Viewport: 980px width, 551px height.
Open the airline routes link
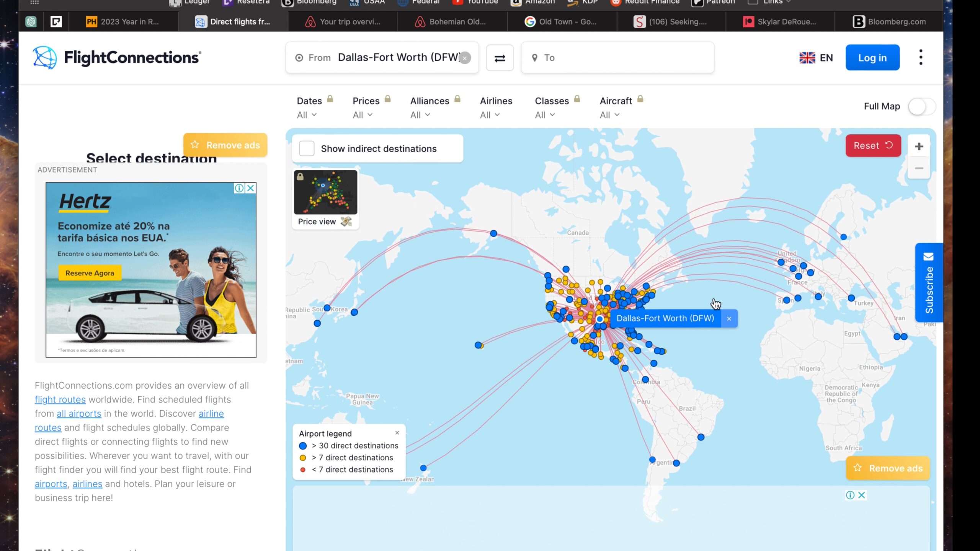point(129,421)
